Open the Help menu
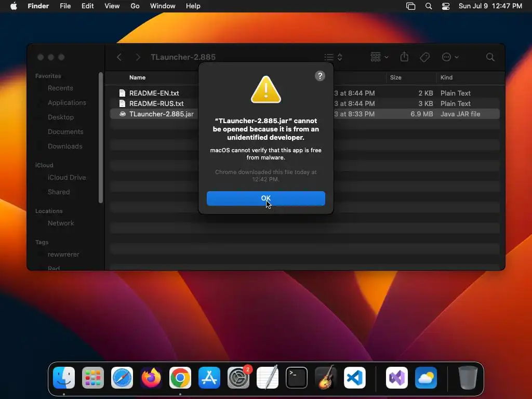 coord(193,6)
